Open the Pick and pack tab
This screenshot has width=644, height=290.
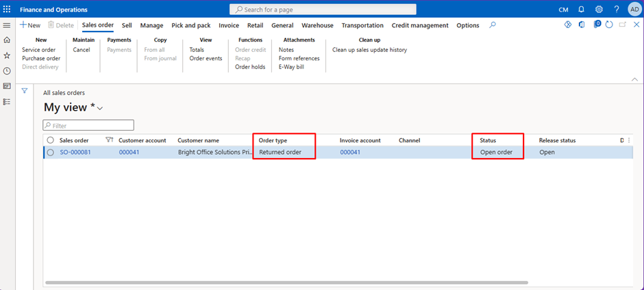pos(191,25)
